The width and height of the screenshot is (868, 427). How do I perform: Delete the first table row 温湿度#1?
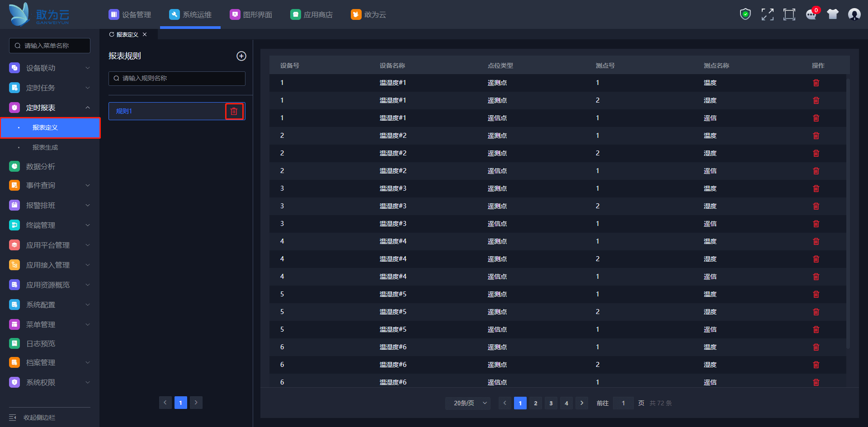click(816, 83)
